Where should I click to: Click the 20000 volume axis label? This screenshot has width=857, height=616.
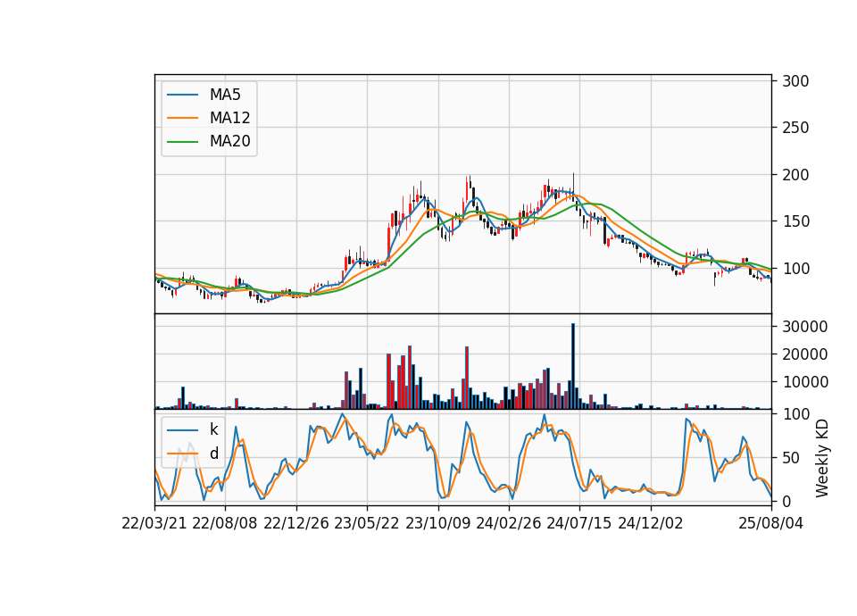click(804, 354)
